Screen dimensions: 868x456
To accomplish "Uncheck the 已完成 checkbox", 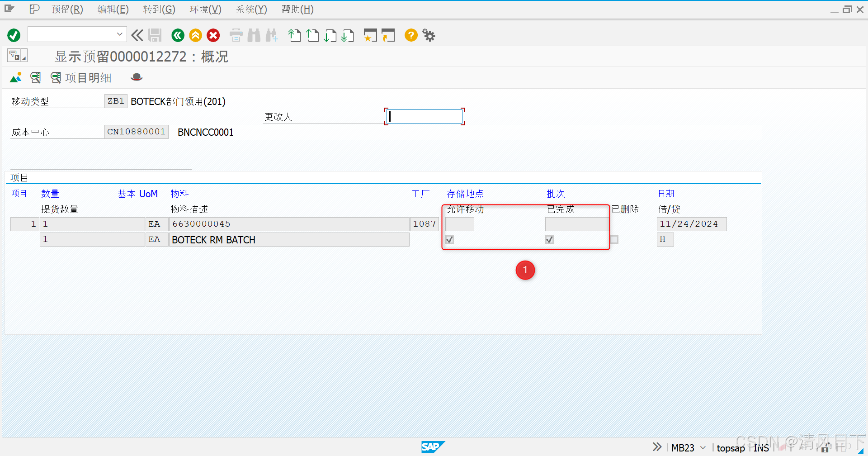I will pos(549,239).
